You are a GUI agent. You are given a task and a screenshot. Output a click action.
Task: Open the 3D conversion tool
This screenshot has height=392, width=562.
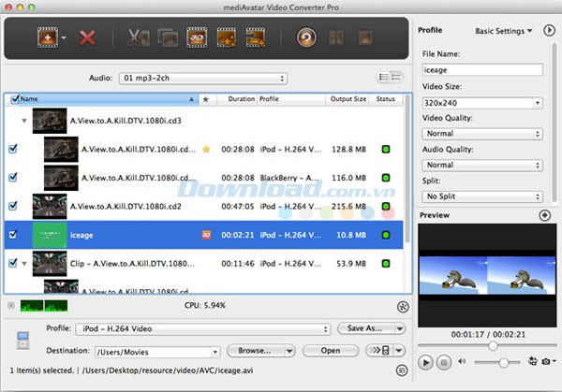[197, 37]
